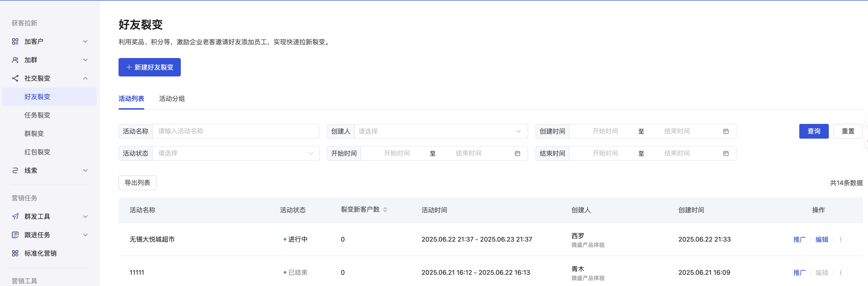Viewport: 868px width, 286px height.
Task: Expand the 线索 menu chevron
Action: point(85,171)
